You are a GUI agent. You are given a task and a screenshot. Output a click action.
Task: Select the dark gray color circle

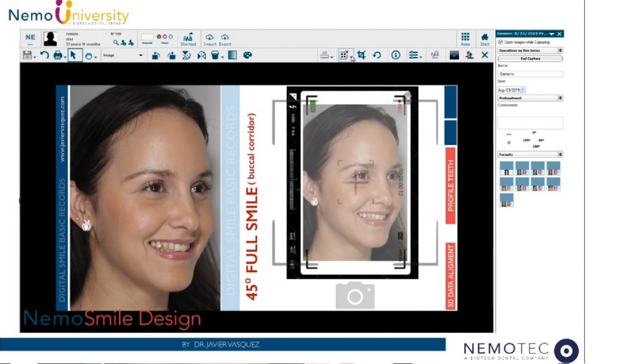[x=159, y=37]
